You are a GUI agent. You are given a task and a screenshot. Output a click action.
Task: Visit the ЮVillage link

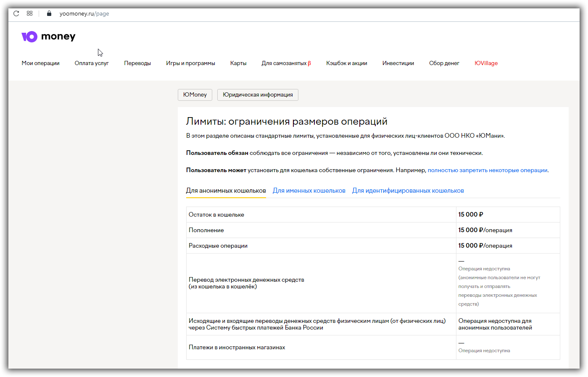[x=486, y=63]
